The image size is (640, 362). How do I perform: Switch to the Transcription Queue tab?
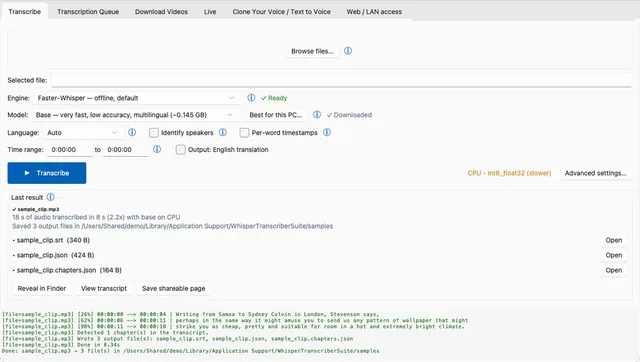coord(88,12)
